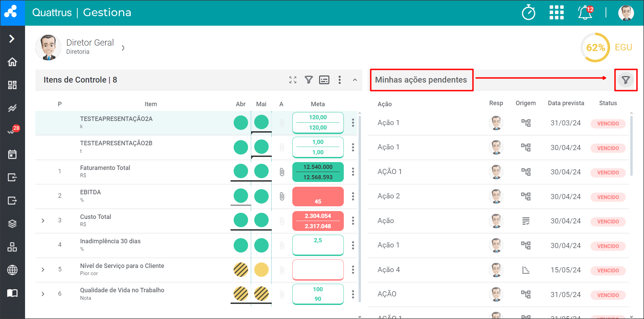
Task: Open the three-dot menu for the EBITDA row
Action: [353, 196]
